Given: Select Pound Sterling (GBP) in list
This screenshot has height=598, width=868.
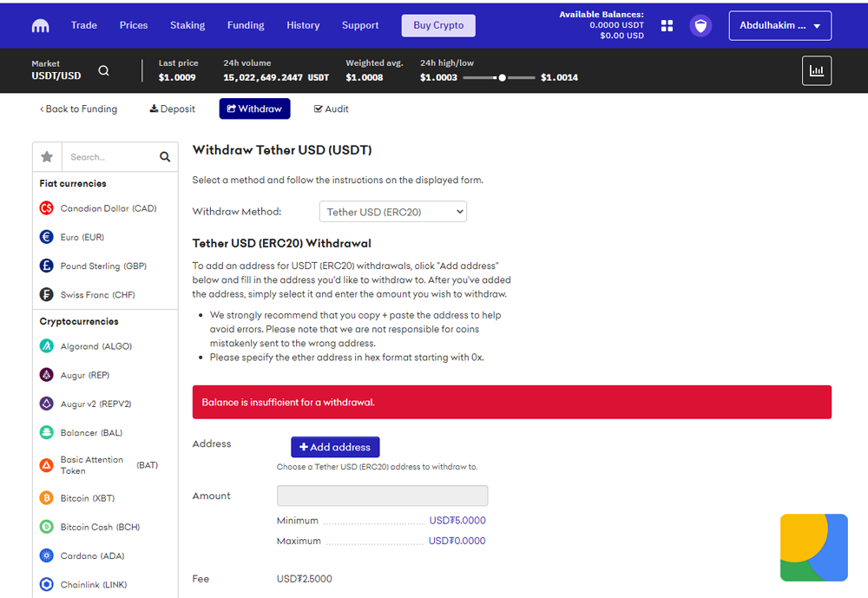Looking at the screenshot, I should pos(103,266).
